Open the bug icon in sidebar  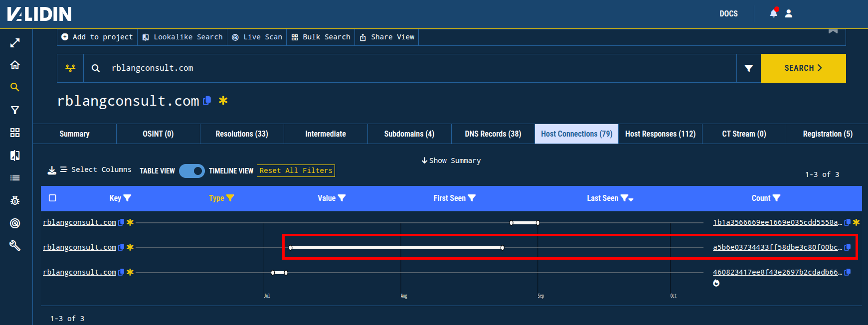pyautogui.click(x=15, y=200)
